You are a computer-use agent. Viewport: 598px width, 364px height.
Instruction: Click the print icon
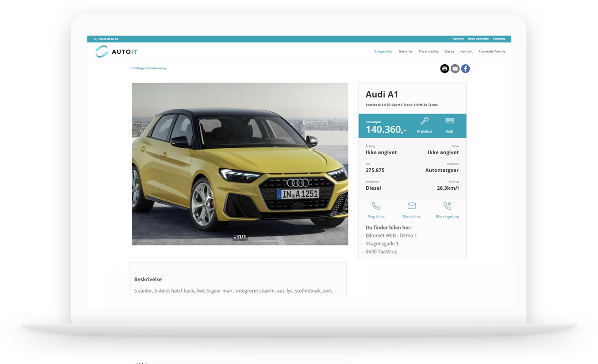point(444,68)
